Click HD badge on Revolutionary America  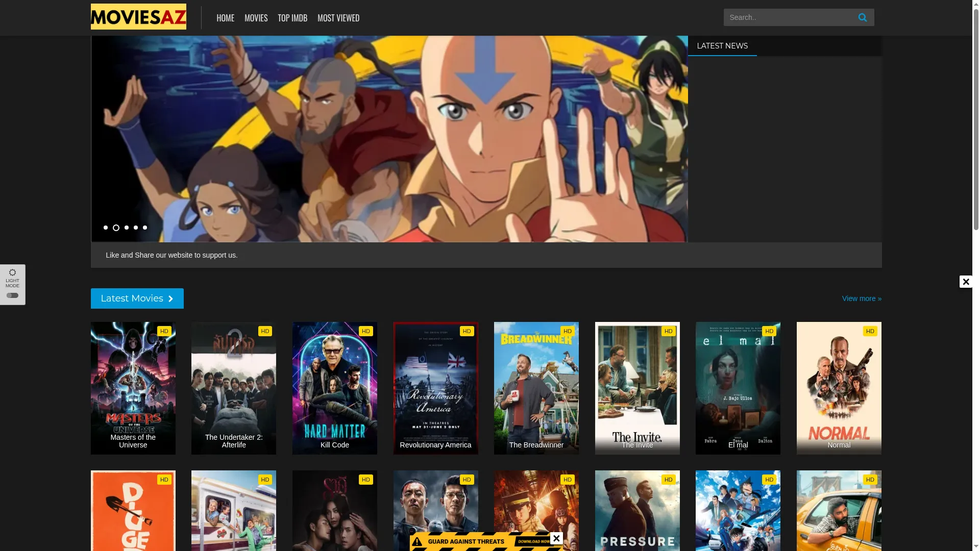pyautogui.click(x=467, y=331)
